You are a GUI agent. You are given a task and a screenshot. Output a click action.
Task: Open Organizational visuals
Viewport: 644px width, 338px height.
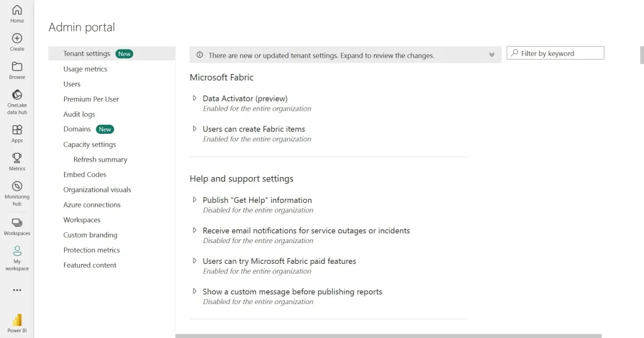coord(97,190)
